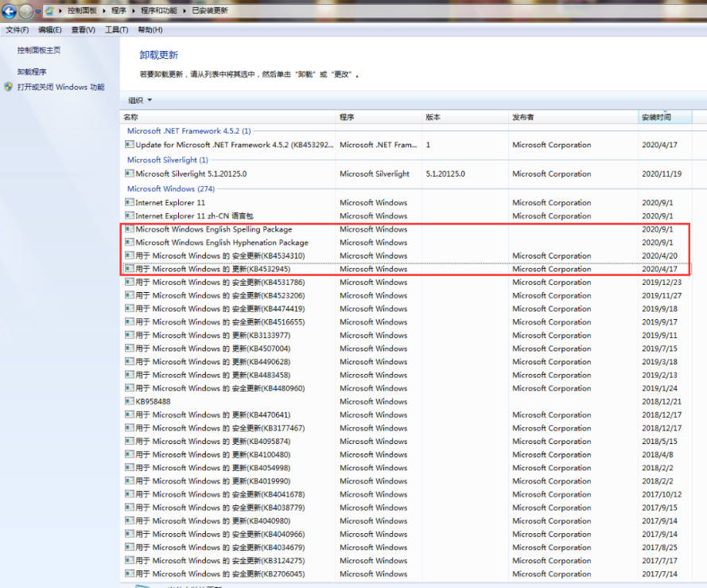Viewport: 707px width, 588px height.
Task: Click icon of .NET Framework 4.5.2 update
Action: (x=130, y=145)
